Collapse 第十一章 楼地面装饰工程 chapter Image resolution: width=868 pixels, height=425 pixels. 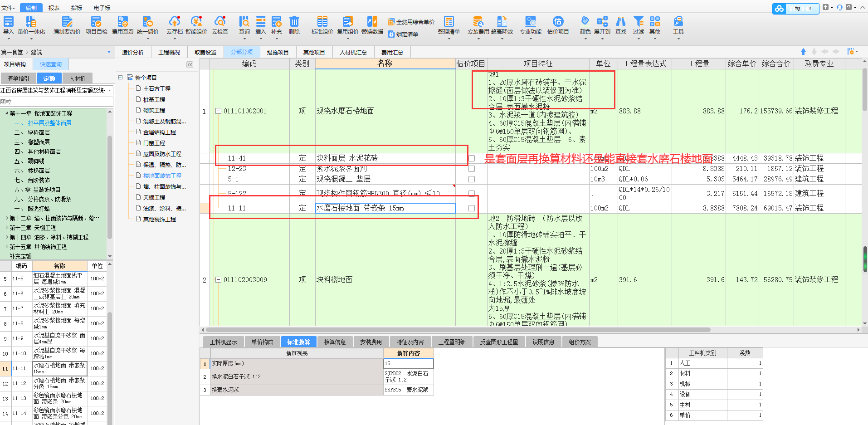(x=7, y=113)
